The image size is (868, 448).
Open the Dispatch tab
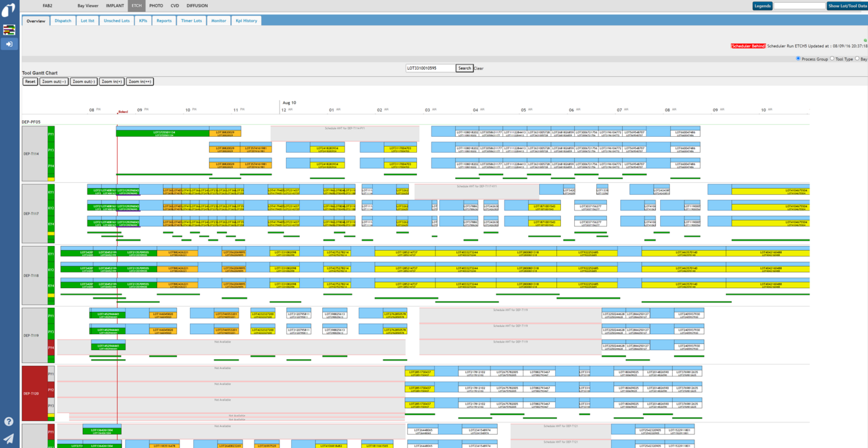[62, 20]
